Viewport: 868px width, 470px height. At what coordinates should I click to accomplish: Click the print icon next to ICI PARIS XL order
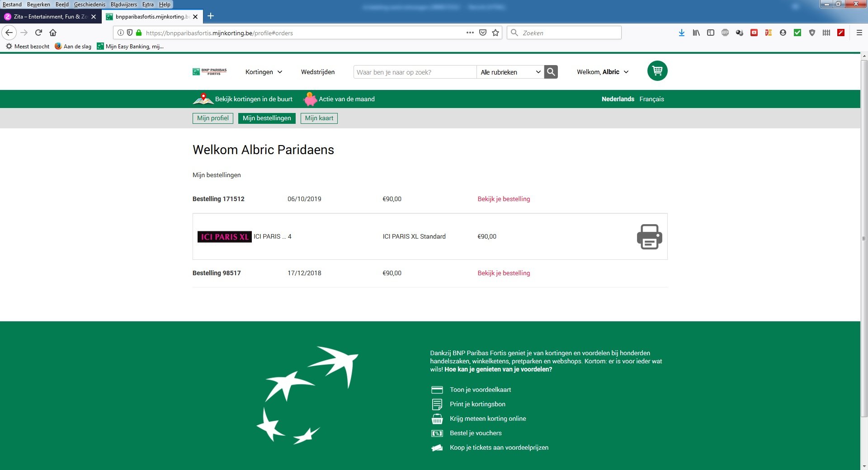[x=649, y=236]
